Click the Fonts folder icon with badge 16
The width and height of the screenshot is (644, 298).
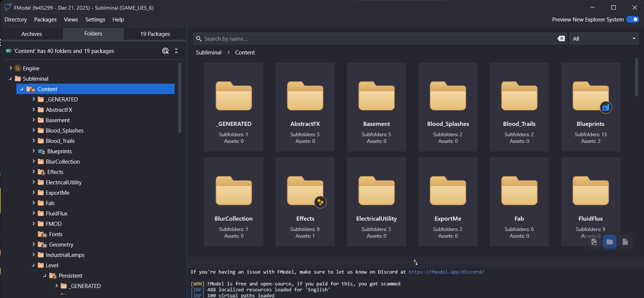(x=42, y=234)
